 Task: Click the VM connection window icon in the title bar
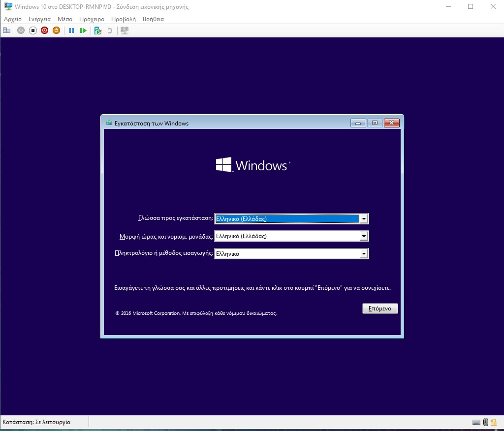(8, 6)
